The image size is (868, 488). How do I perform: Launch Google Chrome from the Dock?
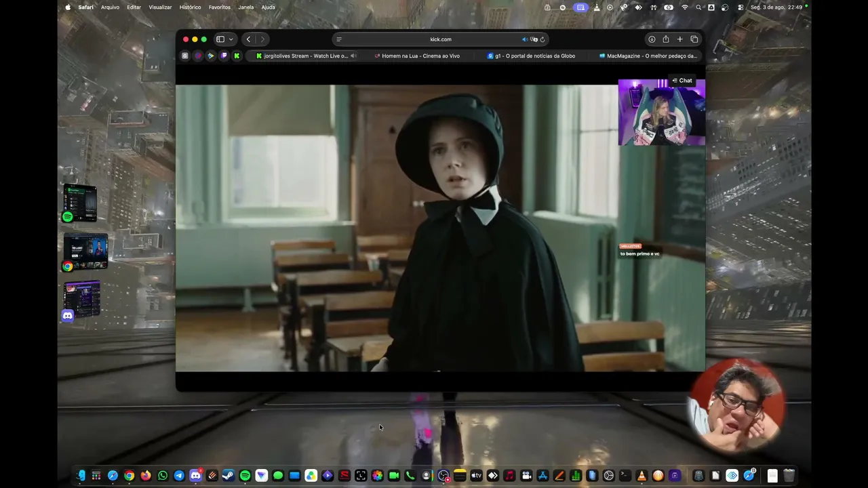[x=129, y=476]
